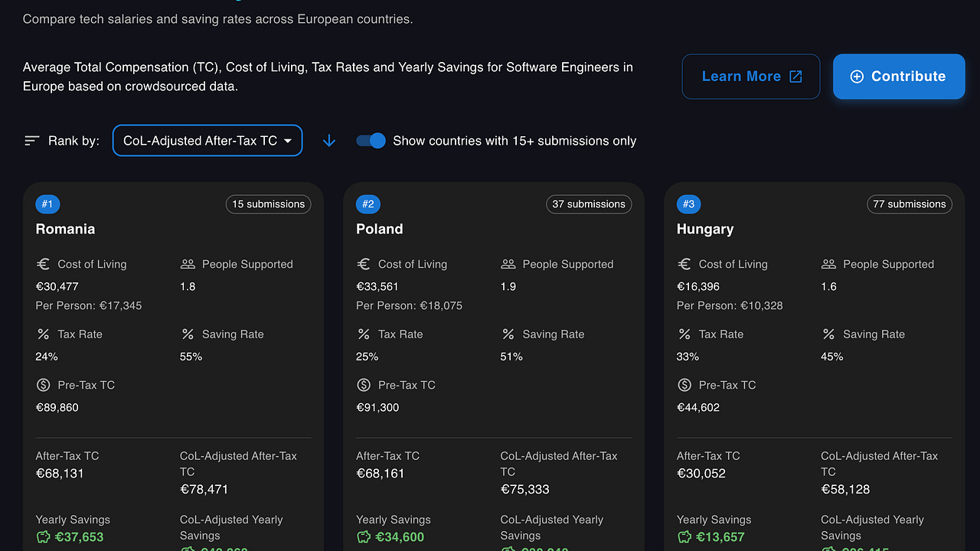Click the people icon on Hungary's card

pyautogui.click(x=828, y=264)
